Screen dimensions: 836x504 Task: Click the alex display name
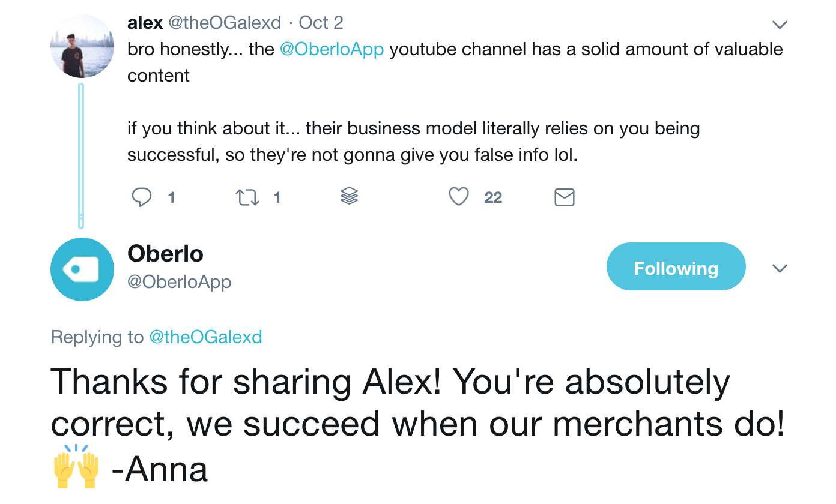tap(145, 23)
